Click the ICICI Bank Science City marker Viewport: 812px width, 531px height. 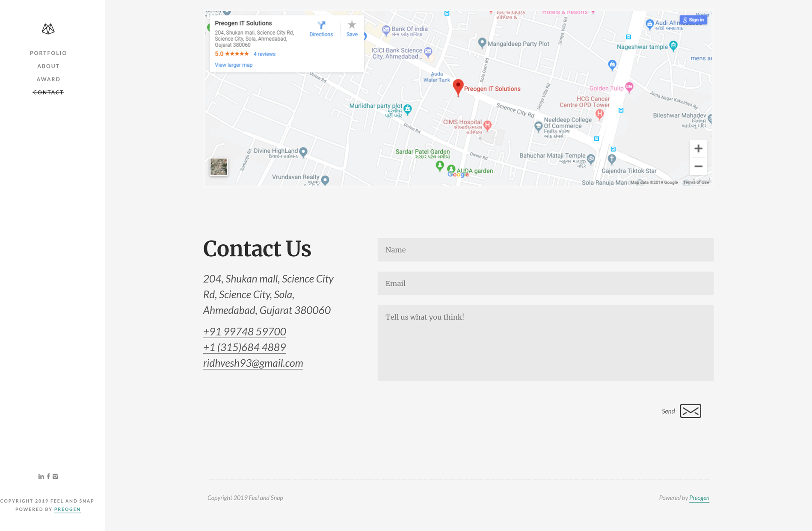pyautogui.click(x=428, y=52)
